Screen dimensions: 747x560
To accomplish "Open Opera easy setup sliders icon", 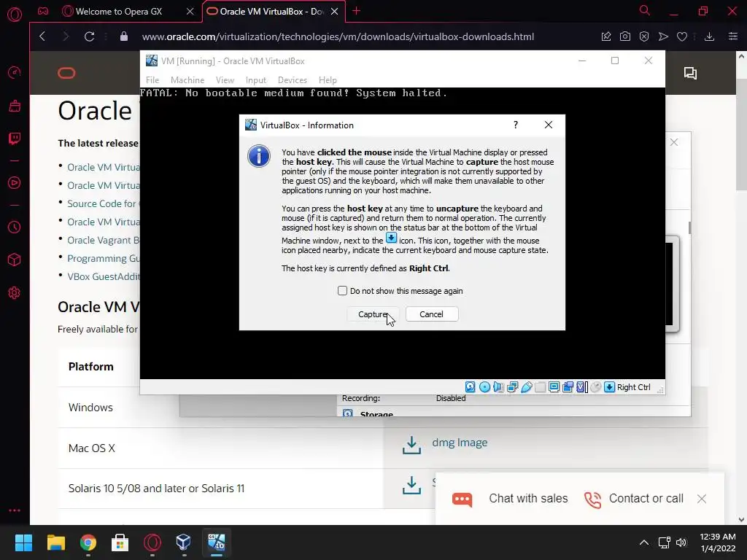I will 733,36.
